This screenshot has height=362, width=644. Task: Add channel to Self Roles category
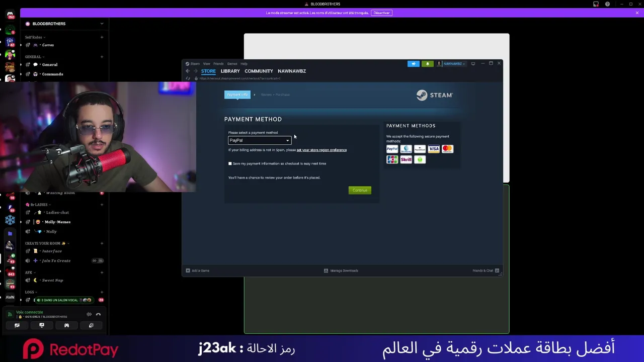pyautogui.click(x=102, y=37)
